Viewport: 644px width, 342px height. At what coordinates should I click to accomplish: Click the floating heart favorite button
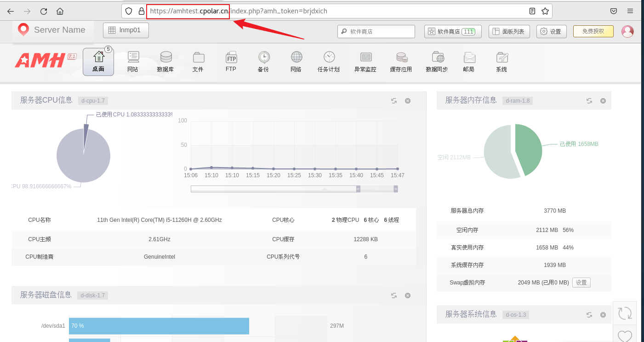pyautogui.click(x=625, y=335)
